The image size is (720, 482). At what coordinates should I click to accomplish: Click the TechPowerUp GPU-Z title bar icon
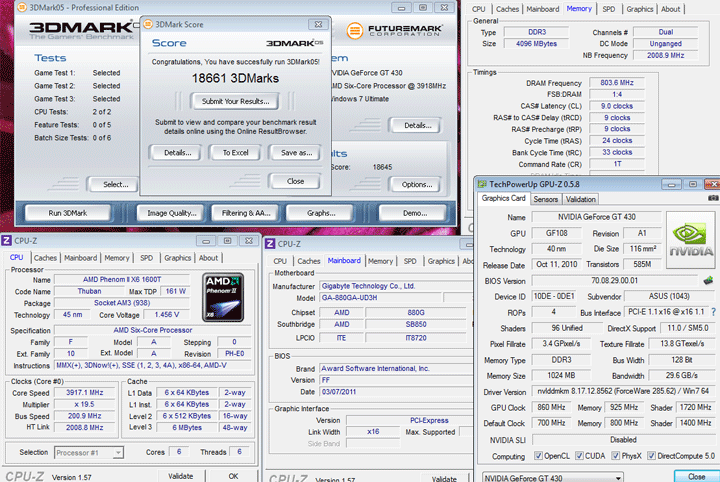[x=482, y=184]
